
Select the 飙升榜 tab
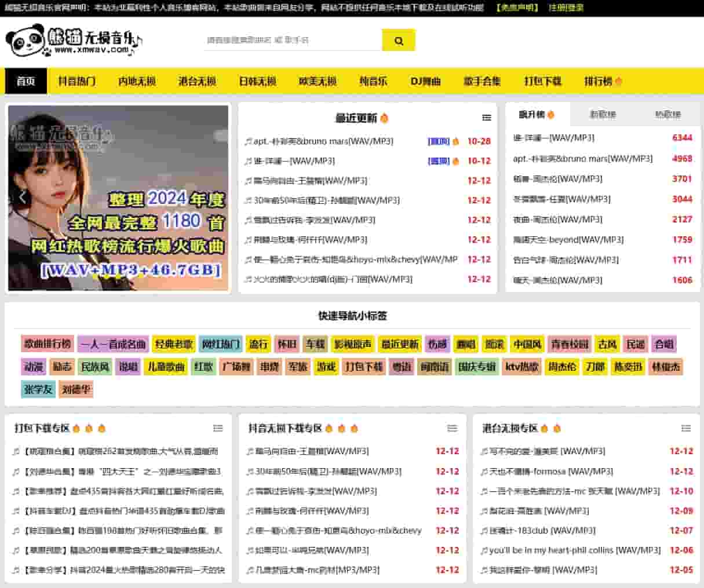(x=537, y=115)
